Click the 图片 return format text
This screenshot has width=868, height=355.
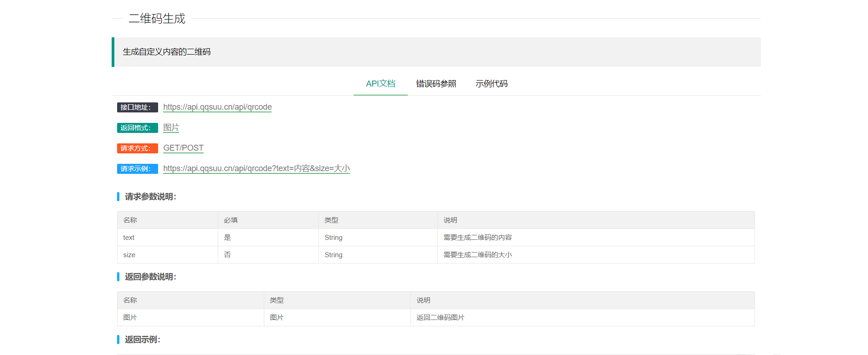[171, 127]
